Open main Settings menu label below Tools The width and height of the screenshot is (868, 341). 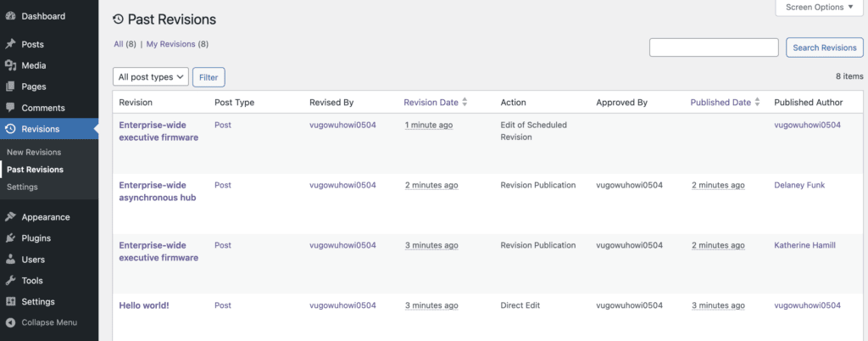(38, 302)
